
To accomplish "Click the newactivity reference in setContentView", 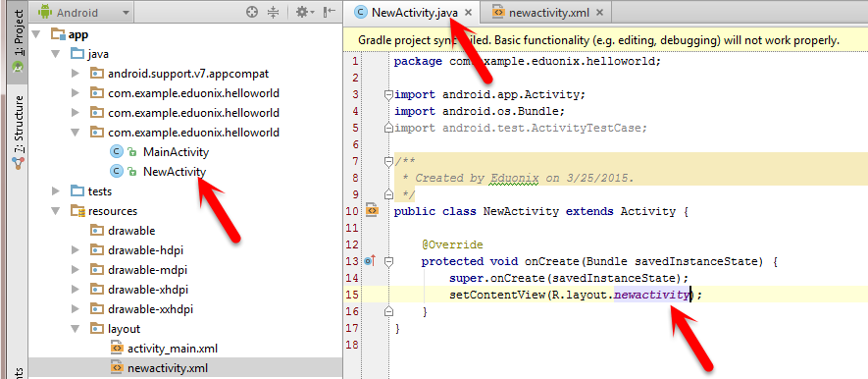I will click(651, 295).
